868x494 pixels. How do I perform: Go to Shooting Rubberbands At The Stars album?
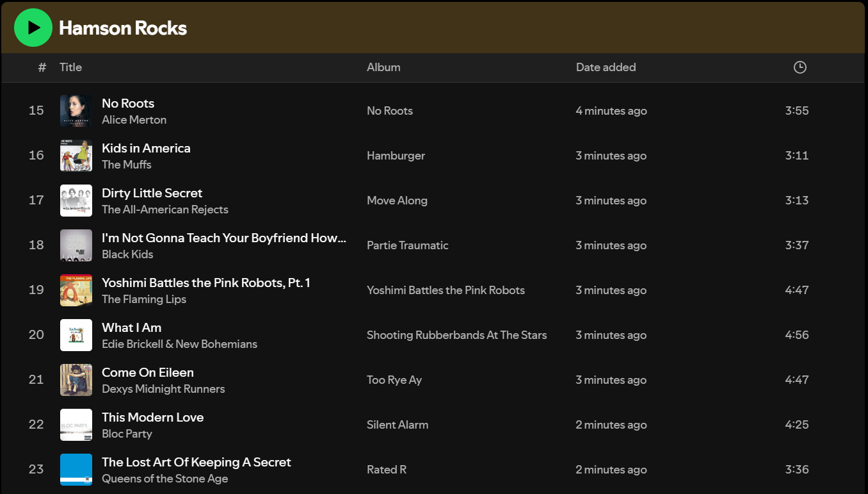point(457,335)
